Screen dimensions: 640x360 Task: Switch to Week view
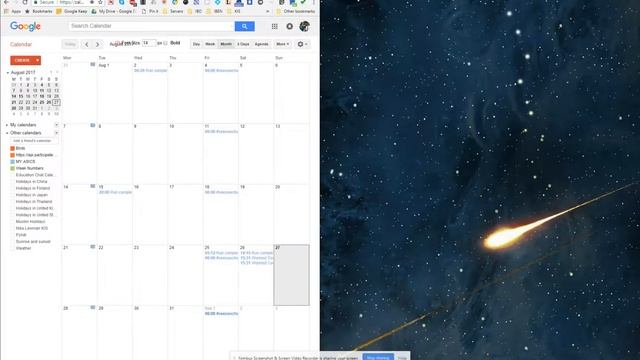[210, 44]
